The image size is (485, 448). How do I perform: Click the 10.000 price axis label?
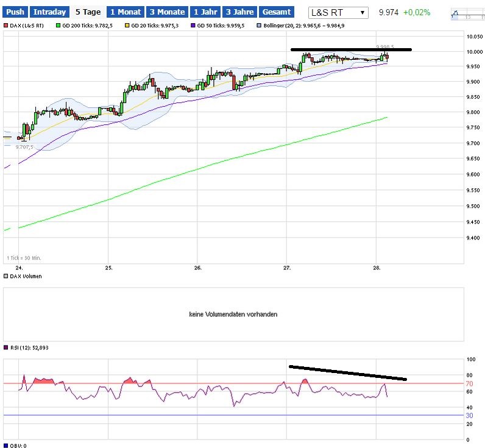click(475, 52)
